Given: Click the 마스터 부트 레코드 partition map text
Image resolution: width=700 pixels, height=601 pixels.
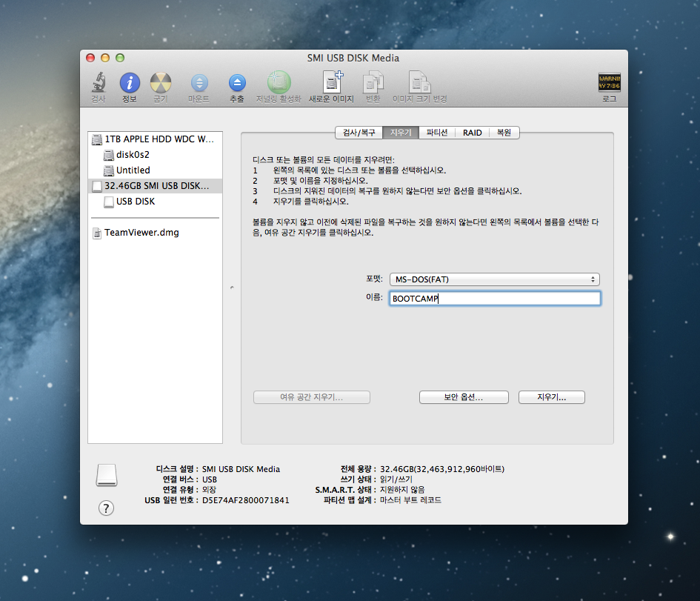Looking at the screenshot, I should point(410,500).
